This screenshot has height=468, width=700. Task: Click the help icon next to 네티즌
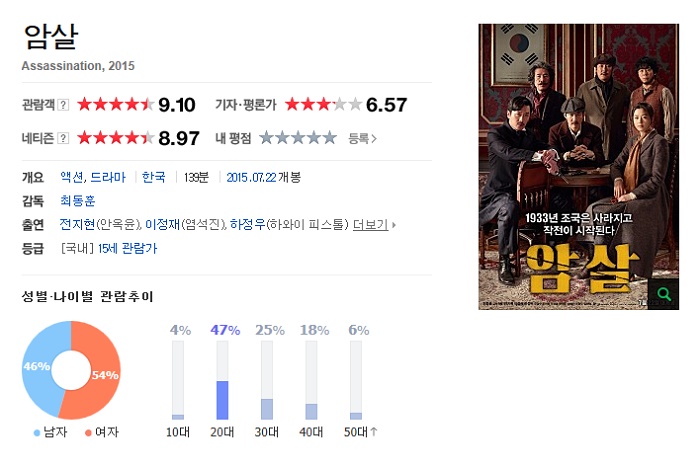pyautogui.click(x=63, y=138)
